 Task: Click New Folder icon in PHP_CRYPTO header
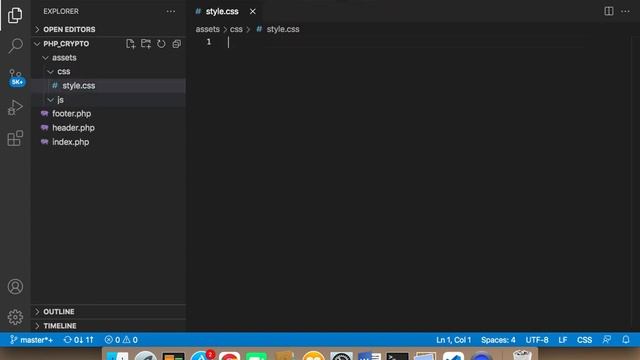[146, 44]
